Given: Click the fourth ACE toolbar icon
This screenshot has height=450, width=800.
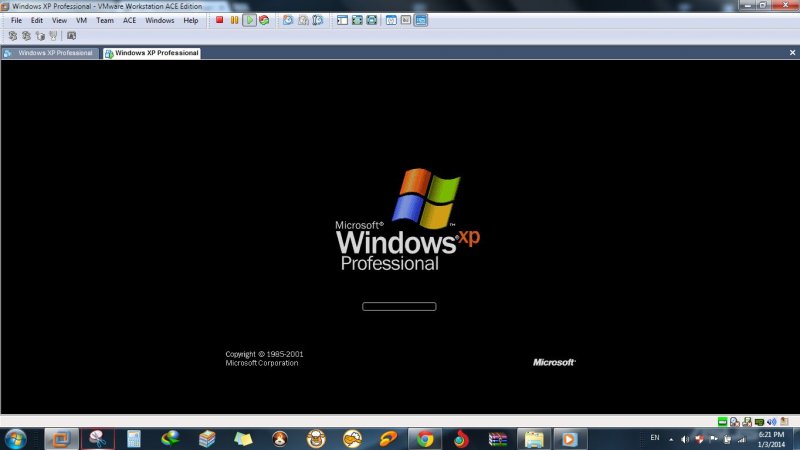Looking at the screenshot, I should coord(53,36).
